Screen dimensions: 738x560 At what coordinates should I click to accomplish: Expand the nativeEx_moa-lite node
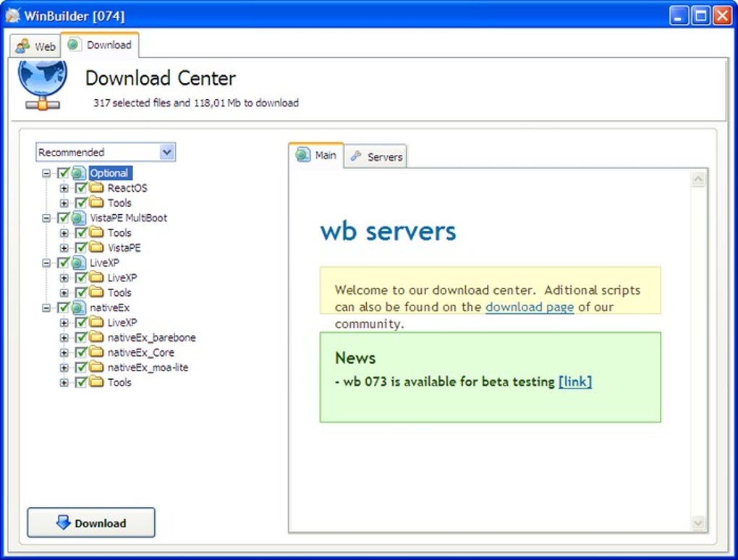coord(64,368)
